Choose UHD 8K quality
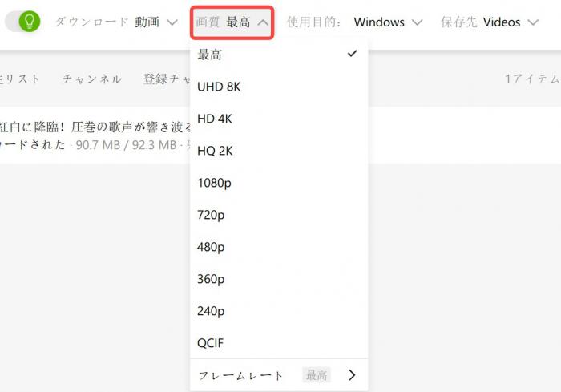Image resolution: width=561 pixels, height=392 pixels. pos(279,87)
